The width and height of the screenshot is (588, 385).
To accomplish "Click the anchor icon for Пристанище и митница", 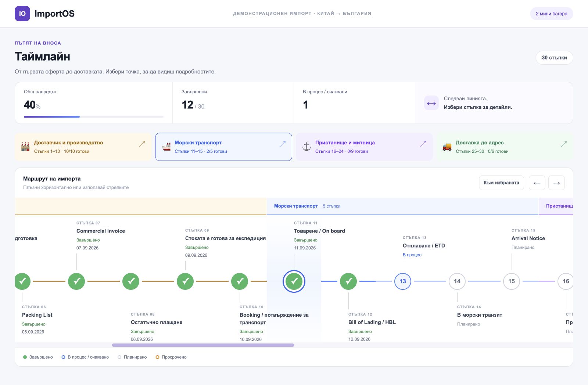I will pyautogui.click(x=306, y=147).
